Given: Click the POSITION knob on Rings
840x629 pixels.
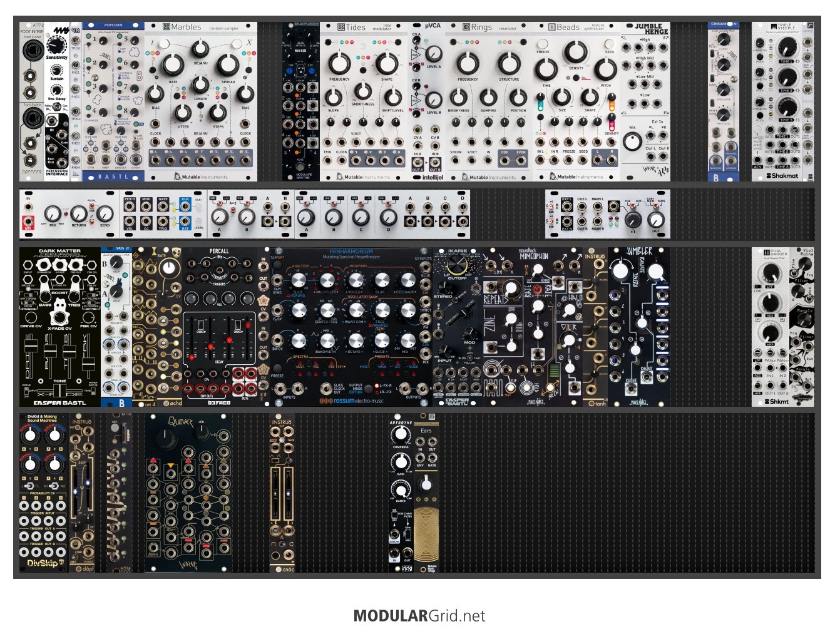Looking at the screenshot, I should point(518,98).
